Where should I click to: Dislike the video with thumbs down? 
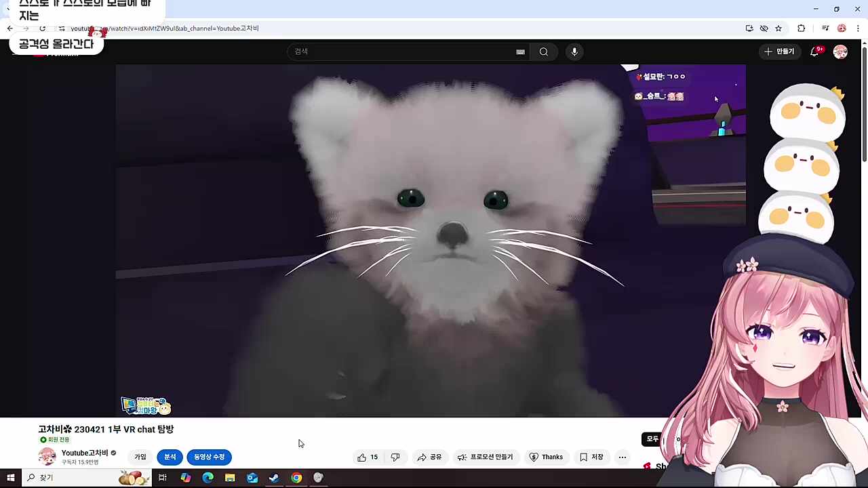(x=395, y=457)
